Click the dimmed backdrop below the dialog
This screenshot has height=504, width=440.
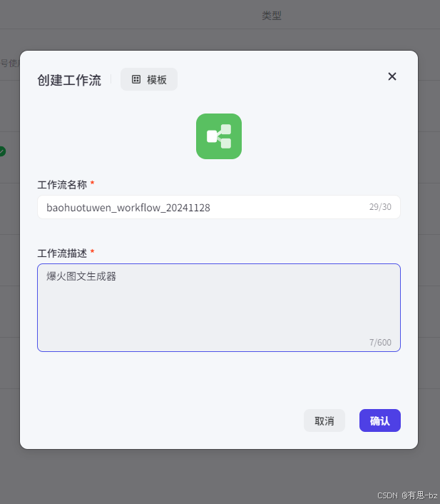[218, 475]
